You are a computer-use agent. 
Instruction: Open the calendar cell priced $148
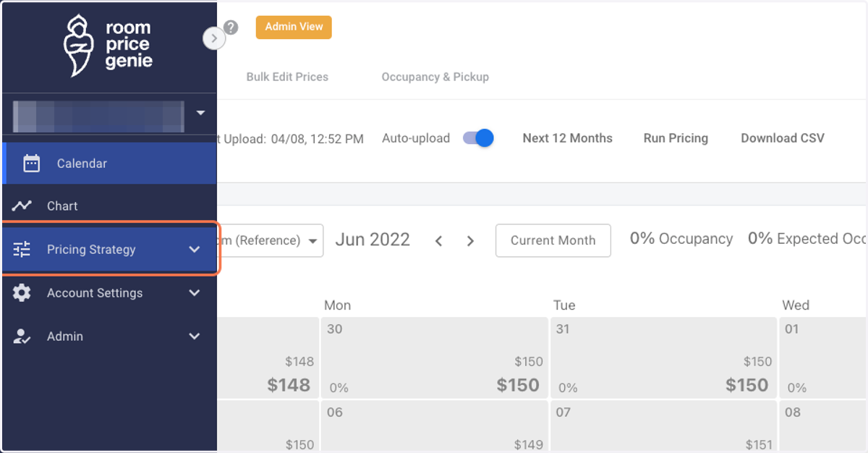coord(268,357)
